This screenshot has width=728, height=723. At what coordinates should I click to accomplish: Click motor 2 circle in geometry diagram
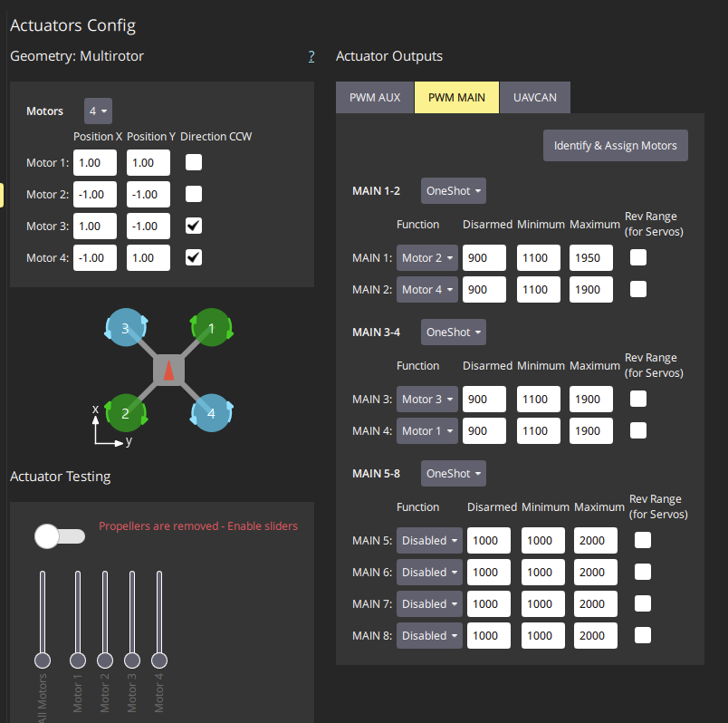pos(126,412)
